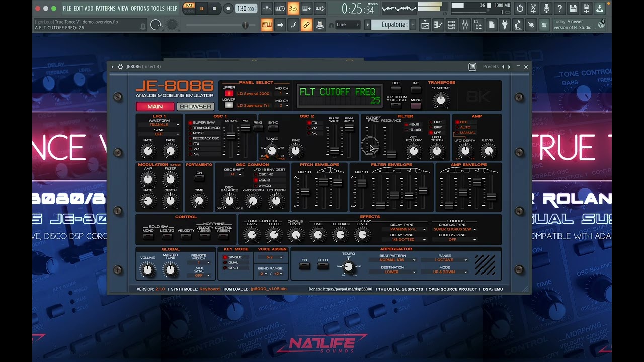
Task: Click the stamp tool icon
Action: point(319,25)
